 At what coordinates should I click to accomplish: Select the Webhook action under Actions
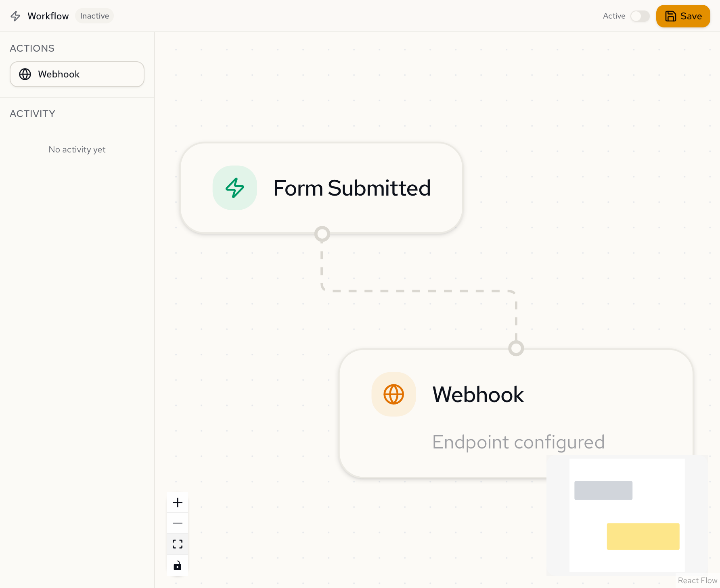(x=77, y=74)
